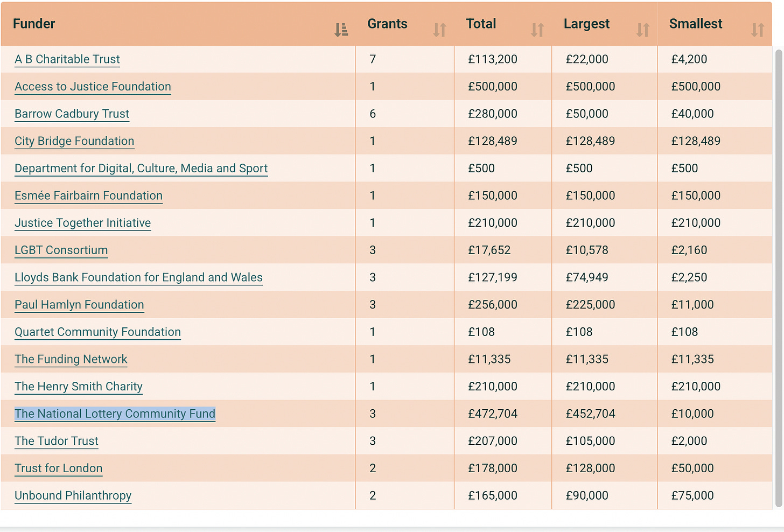Image resolution: width=784 pixels, height=532 pixels.
Task: Select smallest £40,000 cell
Action: (x=692, y=114)
